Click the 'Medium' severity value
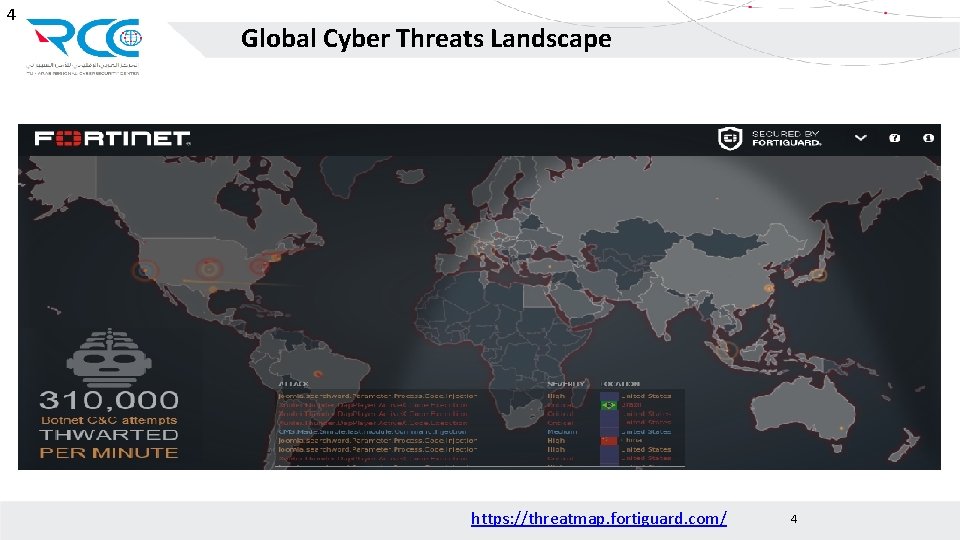 (562, 432)
